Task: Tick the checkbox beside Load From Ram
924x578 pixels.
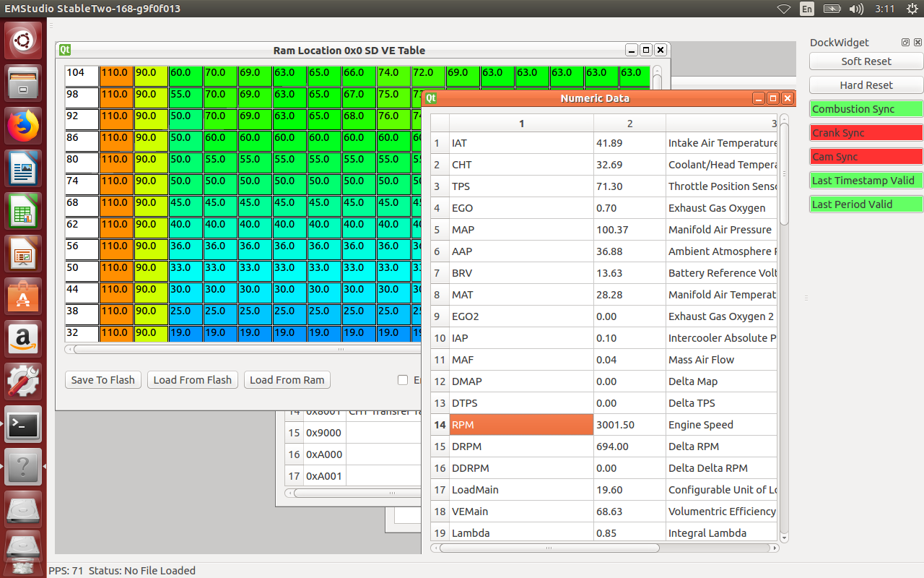Action: [x=403, y=380]
